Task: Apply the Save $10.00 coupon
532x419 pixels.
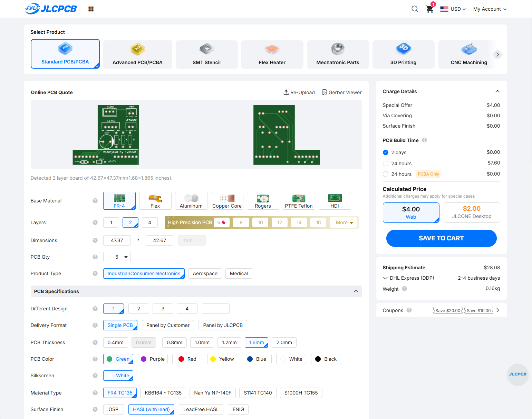Action: 479,310
